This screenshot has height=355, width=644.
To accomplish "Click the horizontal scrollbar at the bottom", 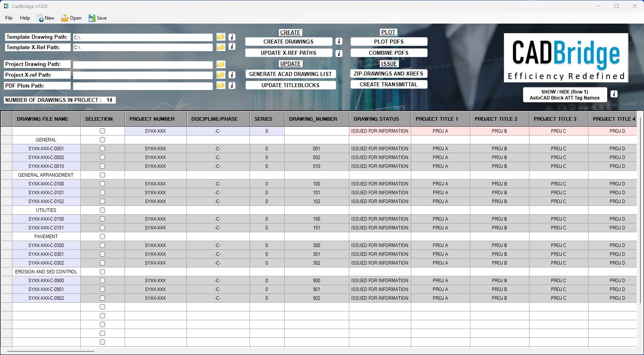I will point(51,351).
